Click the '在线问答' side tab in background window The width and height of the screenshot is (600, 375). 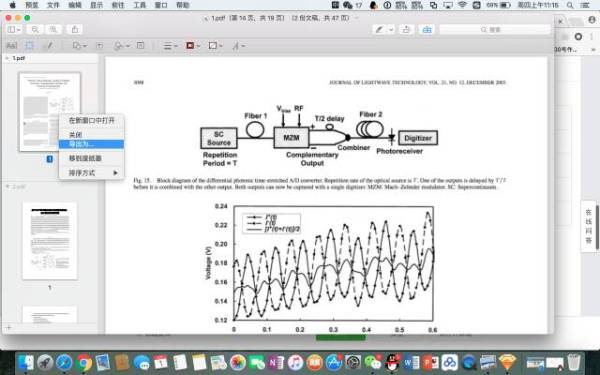(588, 226)
